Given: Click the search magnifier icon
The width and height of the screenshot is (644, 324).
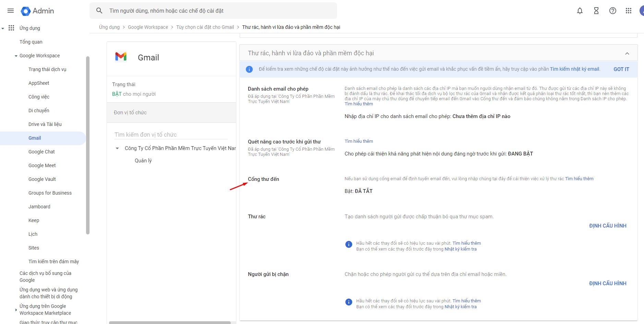Looking at the screenshot, I should [x=99, y=11].
